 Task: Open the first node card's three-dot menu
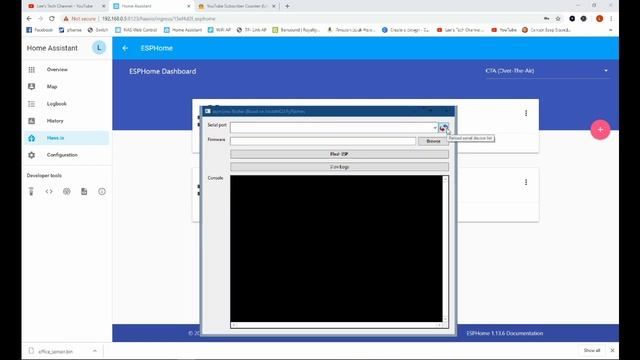pyautogui.click(x=526, y=113)
